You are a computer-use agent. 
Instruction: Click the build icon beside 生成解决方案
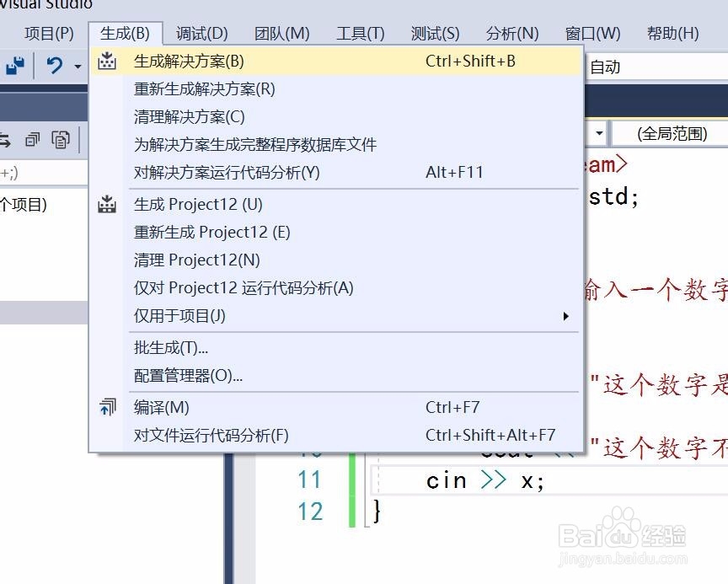(107, 62)
